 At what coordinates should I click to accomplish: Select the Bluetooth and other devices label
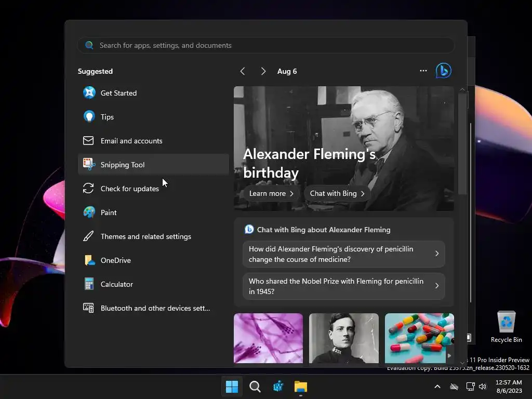coord(155,308)
